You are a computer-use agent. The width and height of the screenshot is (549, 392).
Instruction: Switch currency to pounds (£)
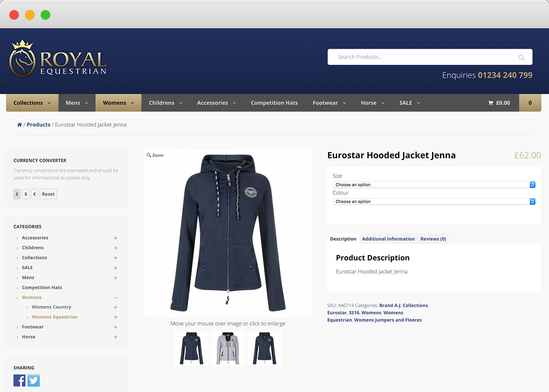point(17,194)
